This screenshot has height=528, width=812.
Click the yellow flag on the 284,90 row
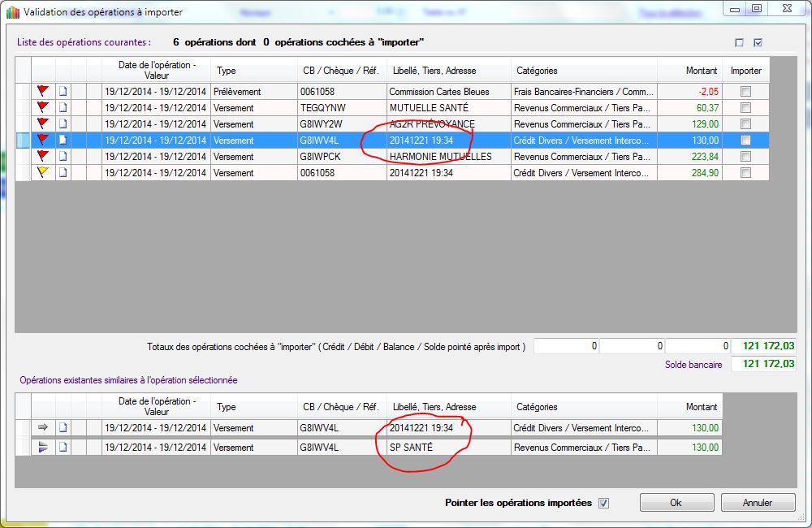[44, 173]
